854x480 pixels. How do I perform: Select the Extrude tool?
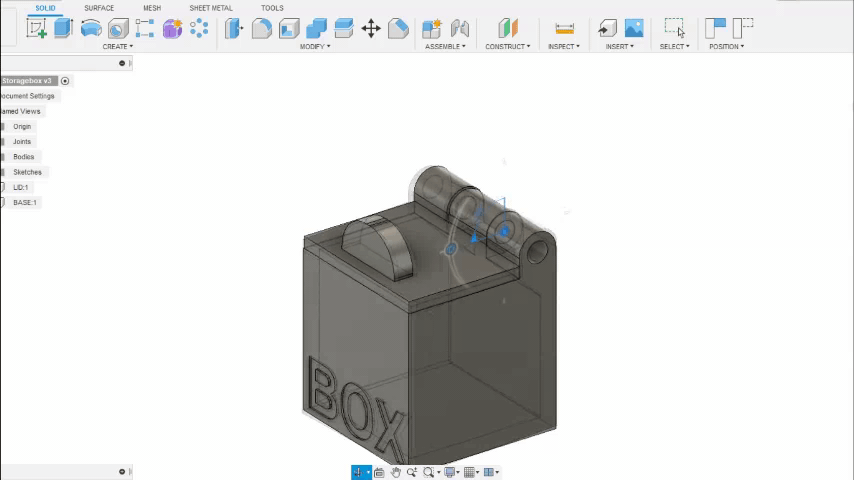[63, 29]
